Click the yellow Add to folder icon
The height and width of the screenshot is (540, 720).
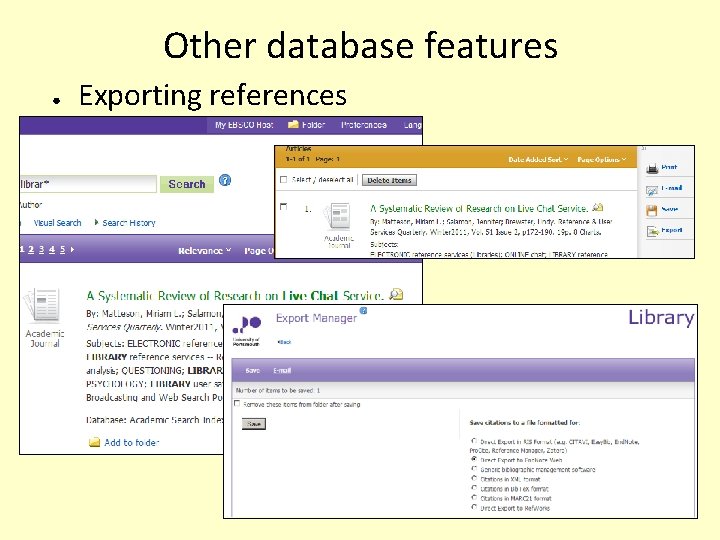(x=94, y=443)
